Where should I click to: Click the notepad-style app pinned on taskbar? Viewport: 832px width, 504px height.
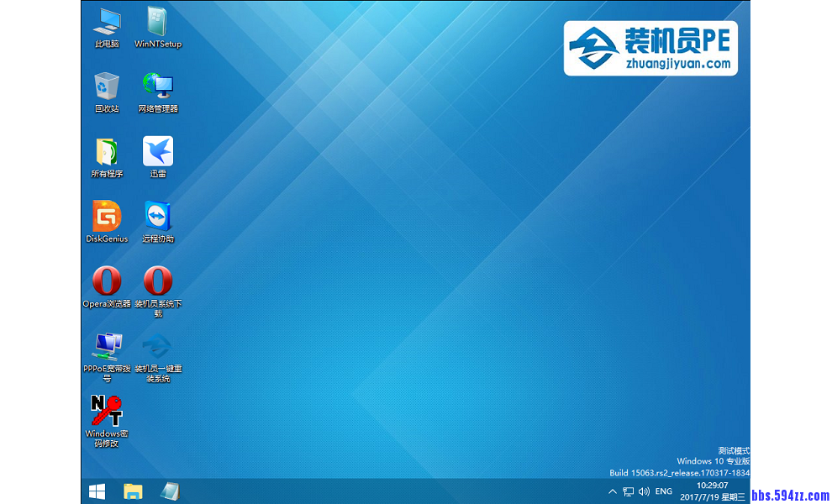pos(169,491)
